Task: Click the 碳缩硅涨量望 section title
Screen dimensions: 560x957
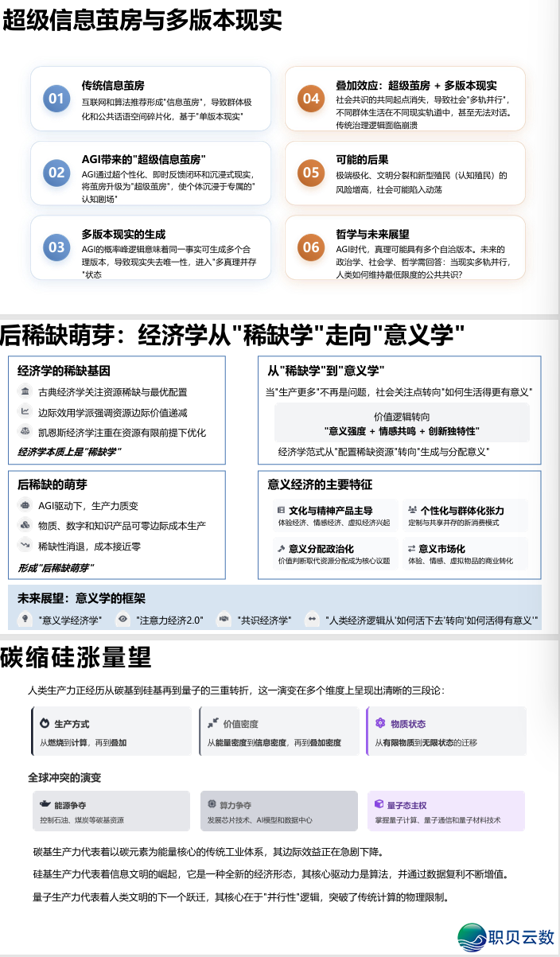Action: coord(76,658)
